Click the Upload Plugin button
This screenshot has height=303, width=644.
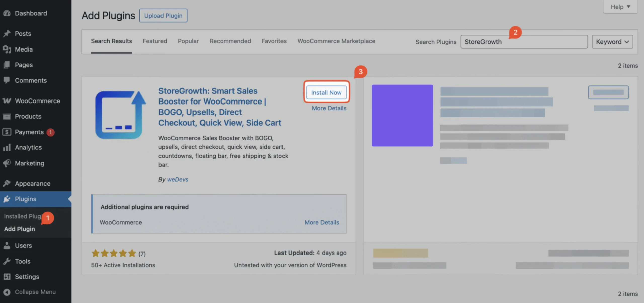point(163,16)
